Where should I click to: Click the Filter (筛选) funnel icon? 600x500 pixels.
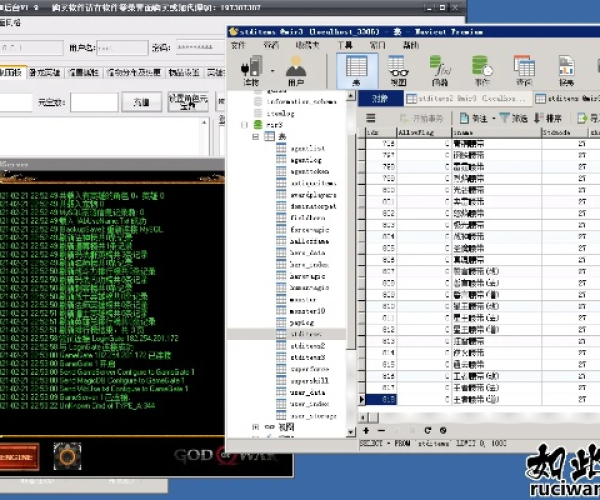[x=505, y=118]
